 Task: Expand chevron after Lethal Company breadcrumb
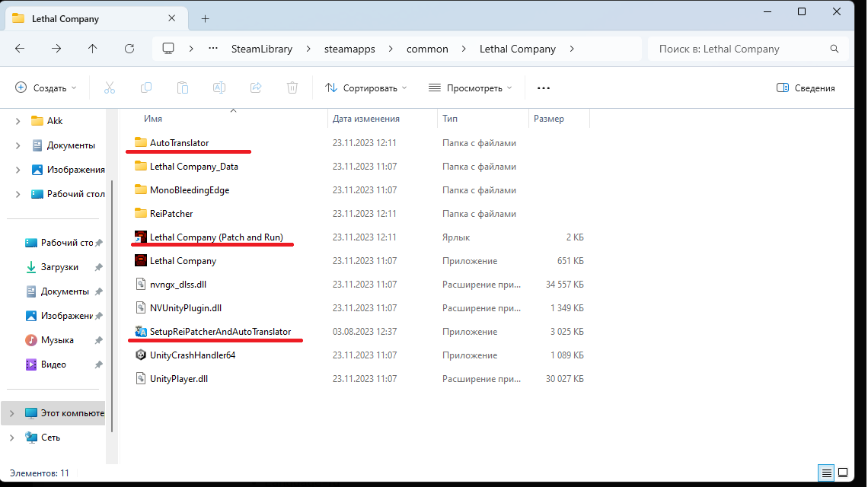point(572,49)
